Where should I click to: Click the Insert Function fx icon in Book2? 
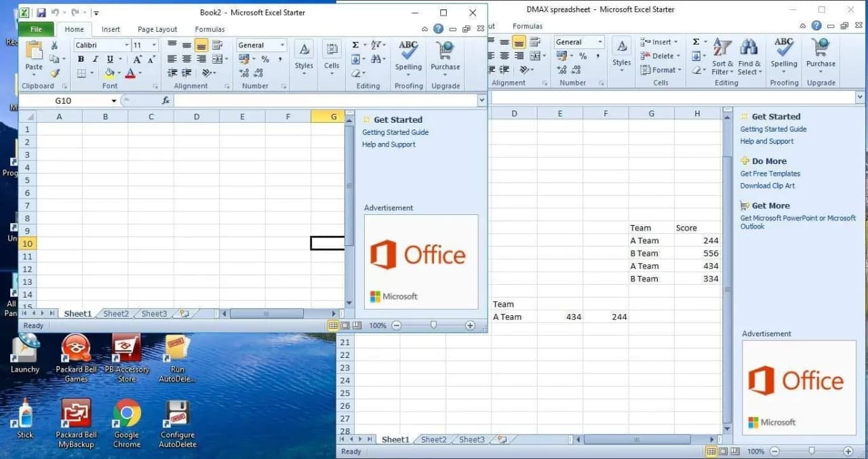click(x=165, y=100)
